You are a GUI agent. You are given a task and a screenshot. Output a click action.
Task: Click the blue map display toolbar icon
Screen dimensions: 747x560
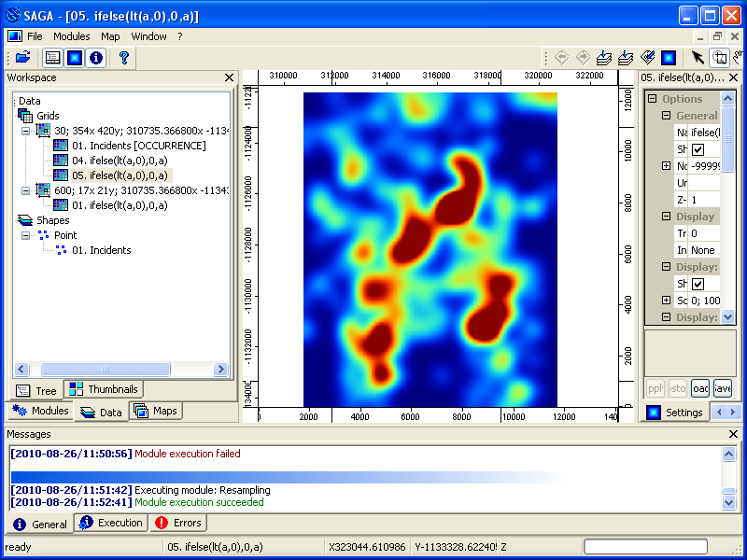click(x=75, y=57)
